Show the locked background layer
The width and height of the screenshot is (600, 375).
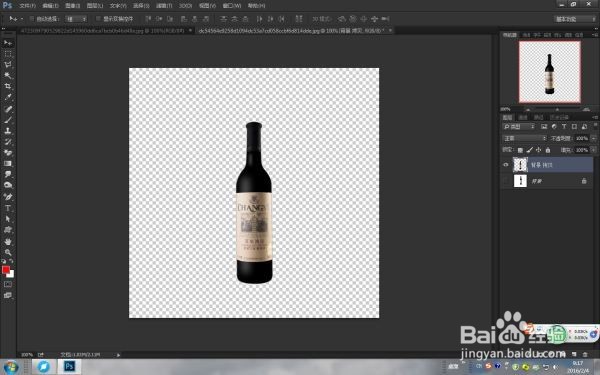pos(506,181)
